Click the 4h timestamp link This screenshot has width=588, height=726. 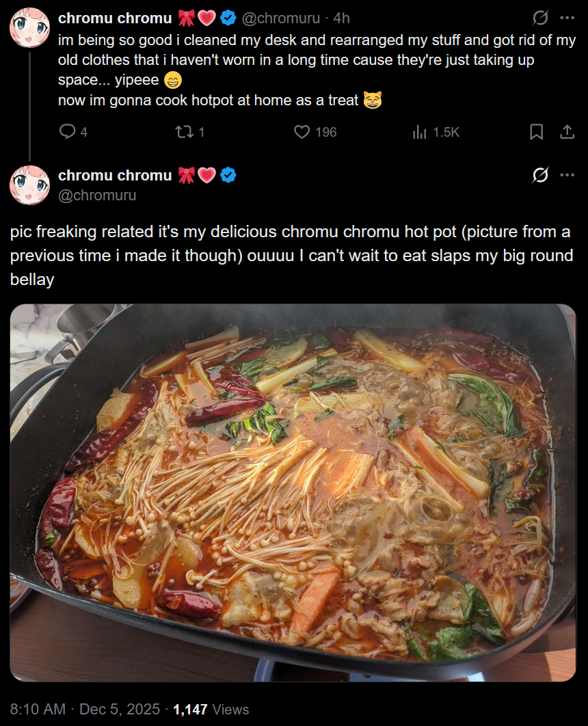pos(342,18)
